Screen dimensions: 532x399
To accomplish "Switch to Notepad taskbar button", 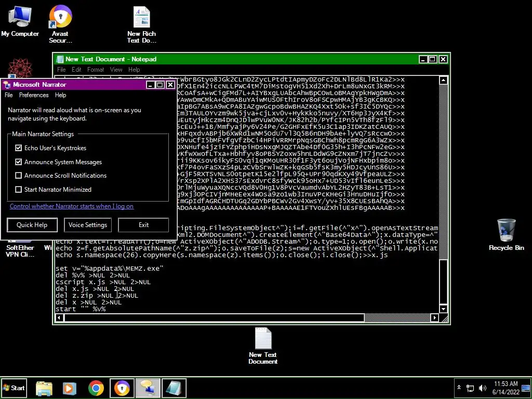I will click(x=174, y=388).
